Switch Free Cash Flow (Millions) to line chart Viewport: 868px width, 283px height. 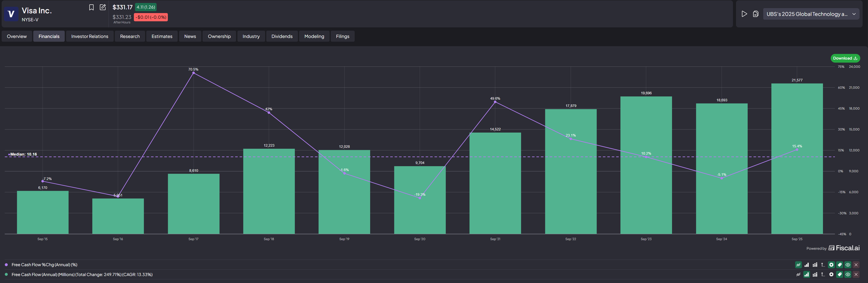(798, 275)
